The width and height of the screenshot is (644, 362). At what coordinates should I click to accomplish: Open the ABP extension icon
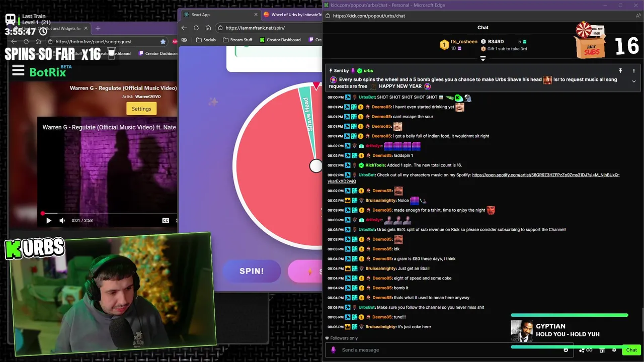(x=175, y=42)
